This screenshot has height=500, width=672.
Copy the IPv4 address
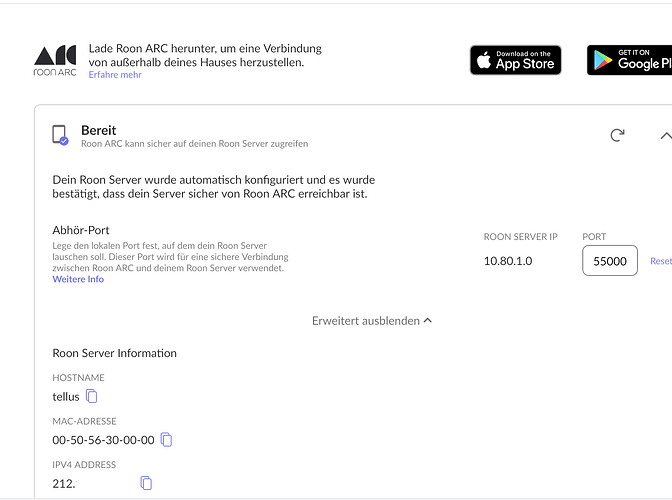146,484
